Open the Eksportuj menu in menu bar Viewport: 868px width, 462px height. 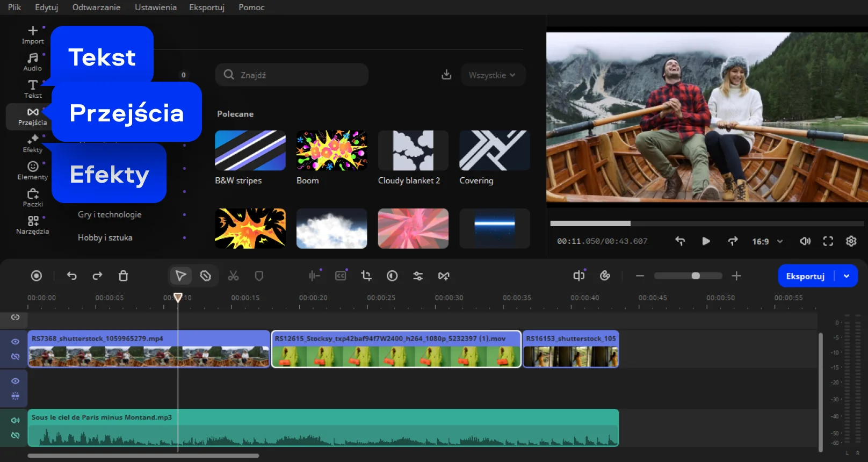pos(206,8)
